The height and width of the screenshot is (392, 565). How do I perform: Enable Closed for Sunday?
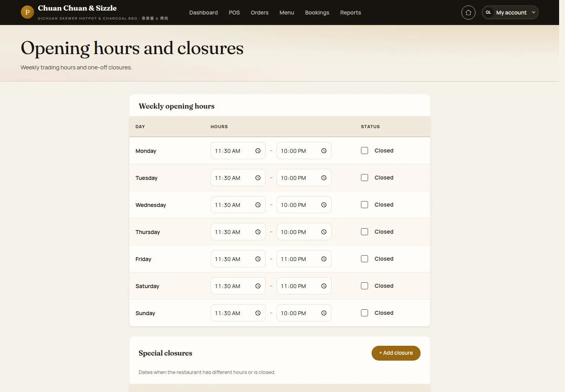click(x=365, y=313)
